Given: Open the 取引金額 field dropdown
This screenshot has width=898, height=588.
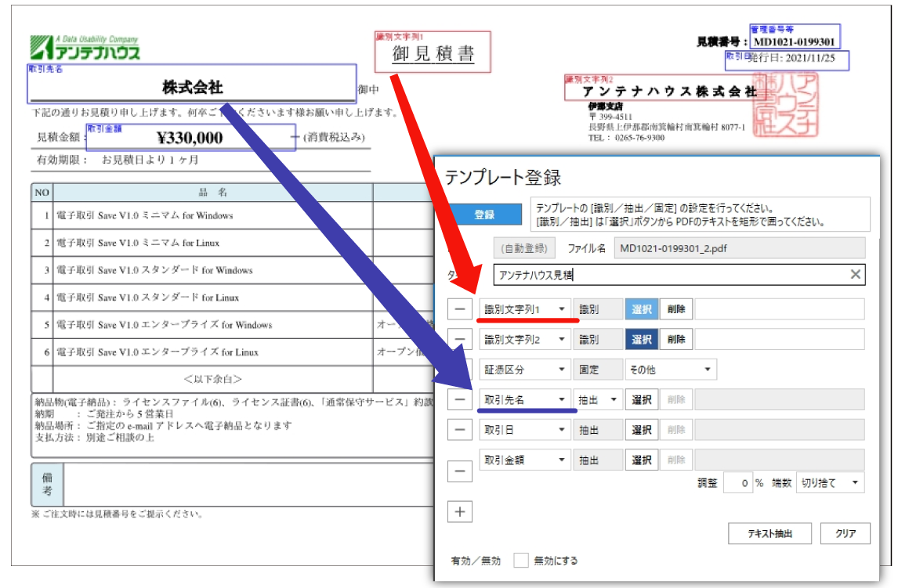Looking at the screenshot, I should point(525,460).
